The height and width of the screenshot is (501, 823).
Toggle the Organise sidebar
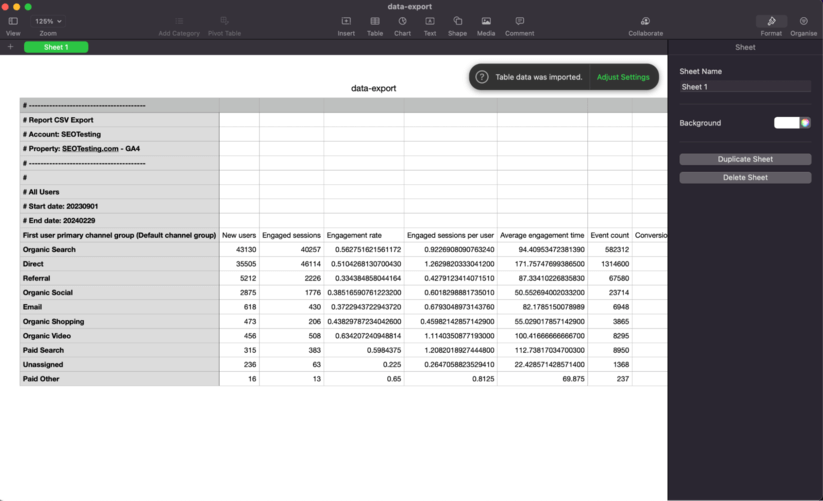[x=803, y=21]
